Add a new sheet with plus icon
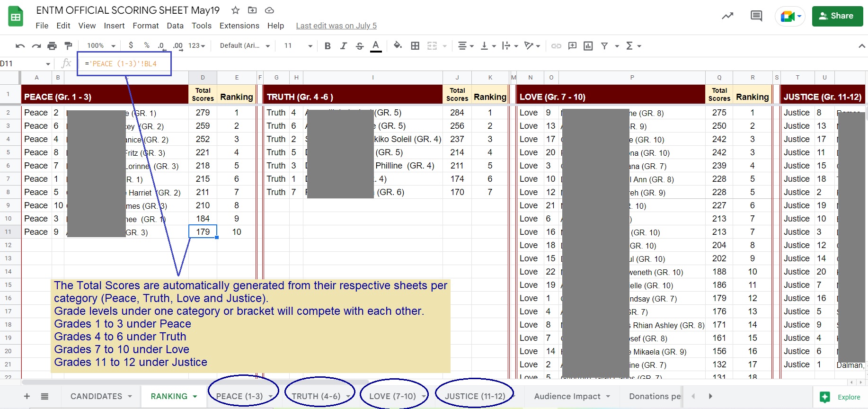The image size is (868, 409). click(x=27, y=397)
